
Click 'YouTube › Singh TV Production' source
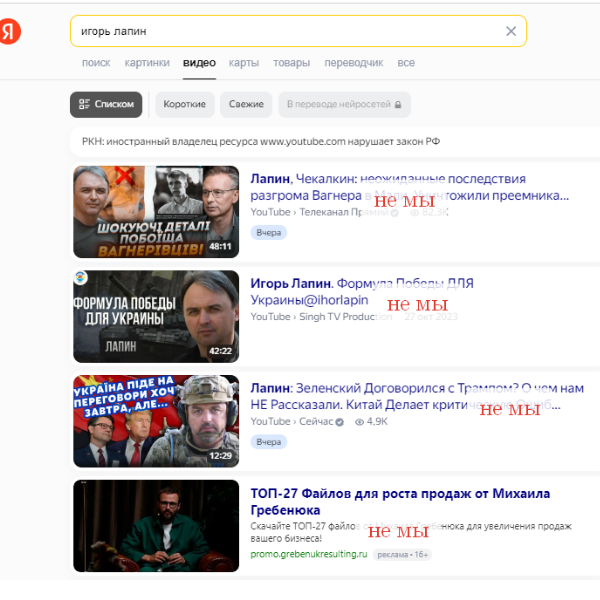321,317
